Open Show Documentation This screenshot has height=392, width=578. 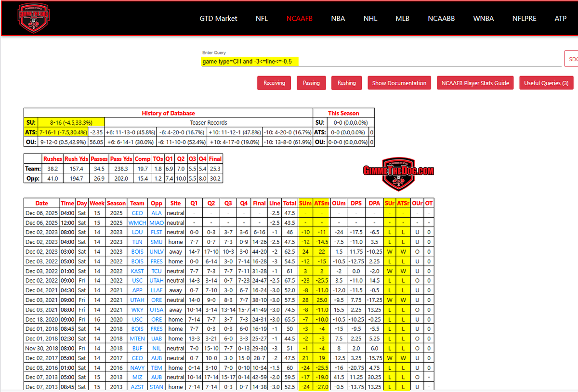399,82
